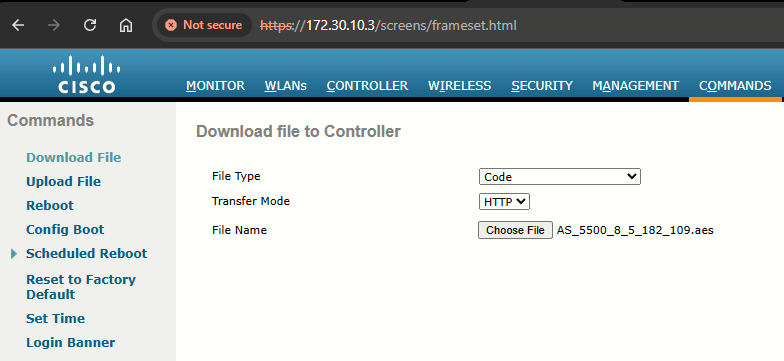
Task: Click the Cisco logo
Action: click(x=86, y=74)
